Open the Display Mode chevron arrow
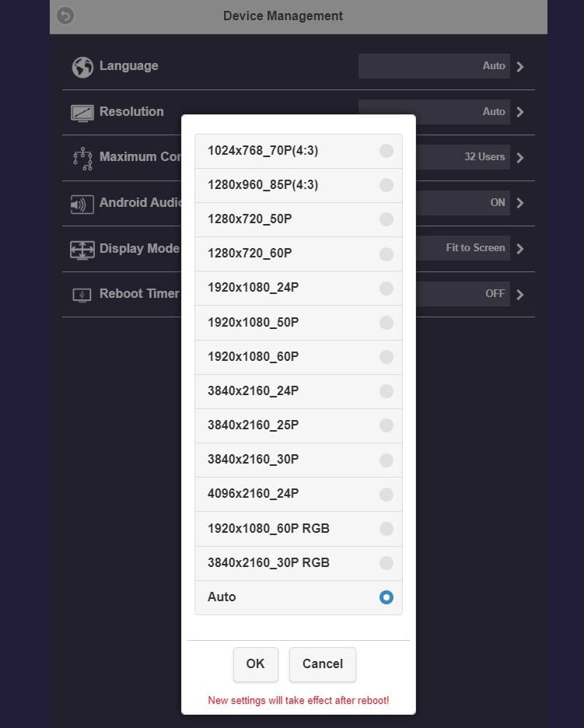Viewport: 584px width, 728px height. [x=520, y=249]
